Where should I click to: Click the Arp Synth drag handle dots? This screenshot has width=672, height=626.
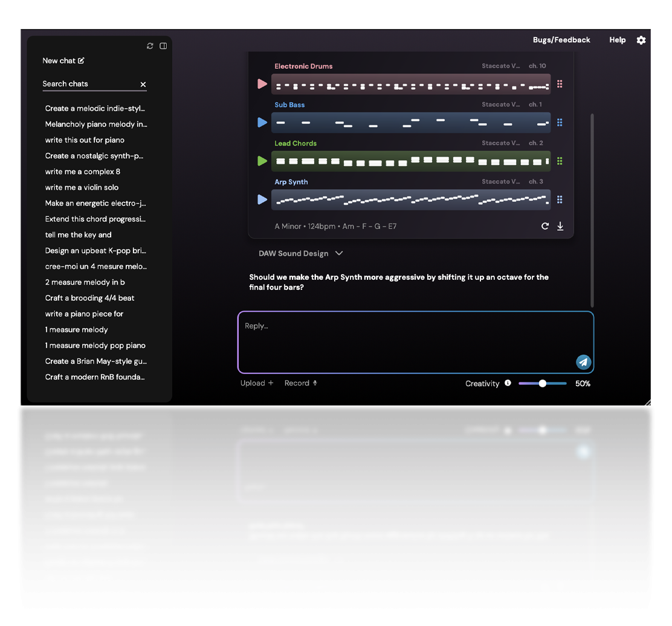point(560,199)
